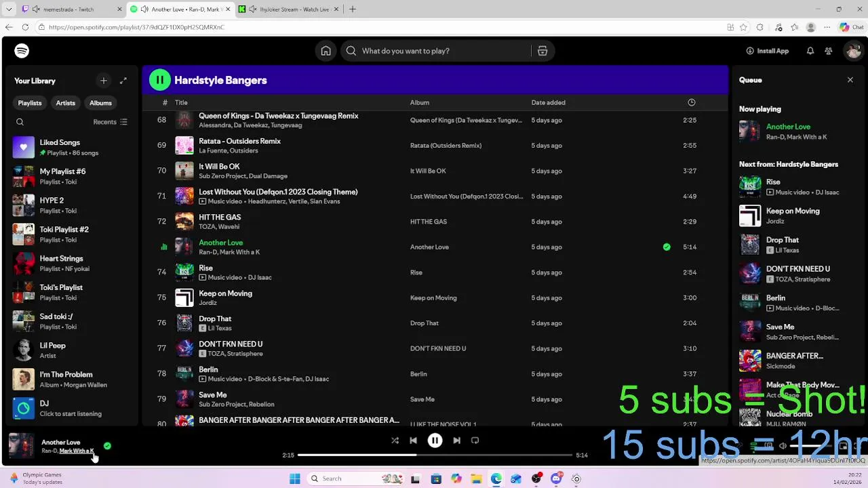
Task: Select Berlin track row 78
Action: pos(435,374)
